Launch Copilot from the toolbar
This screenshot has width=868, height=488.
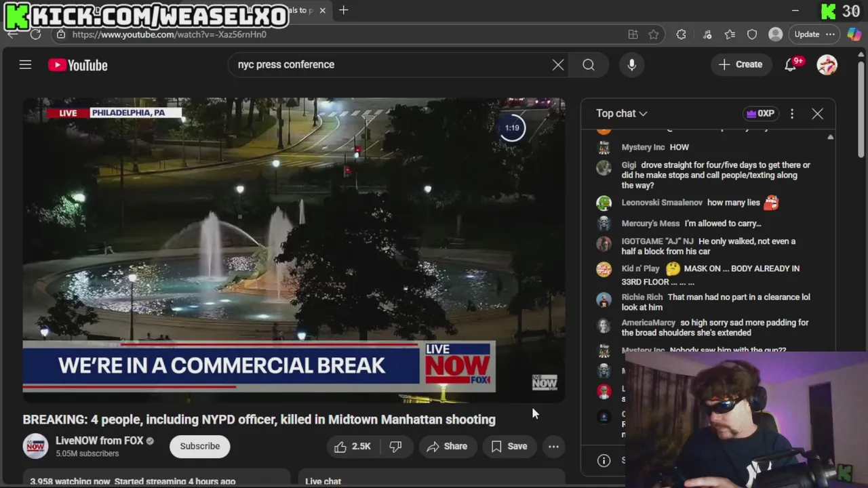(x=854, y=35)
